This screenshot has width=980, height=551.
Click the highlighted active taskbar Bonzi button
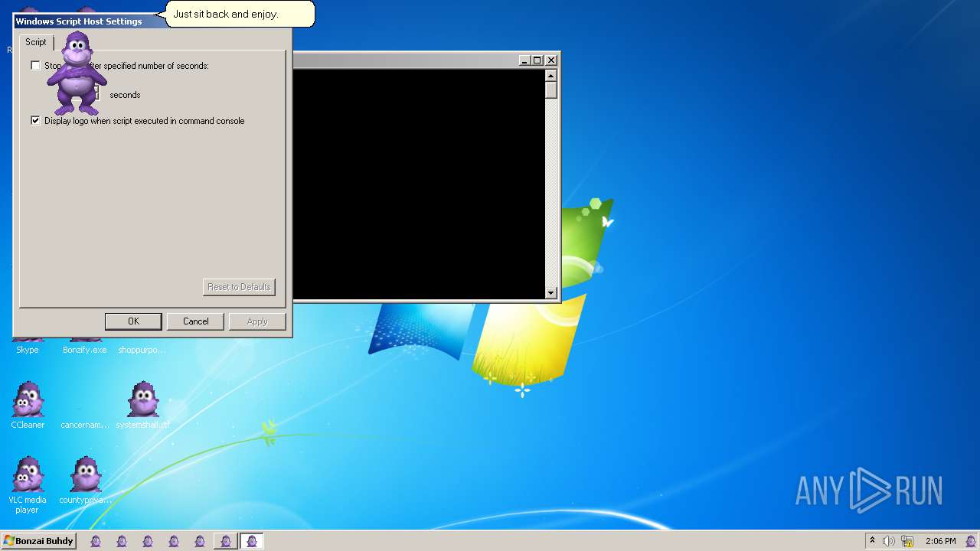[251, 541]
